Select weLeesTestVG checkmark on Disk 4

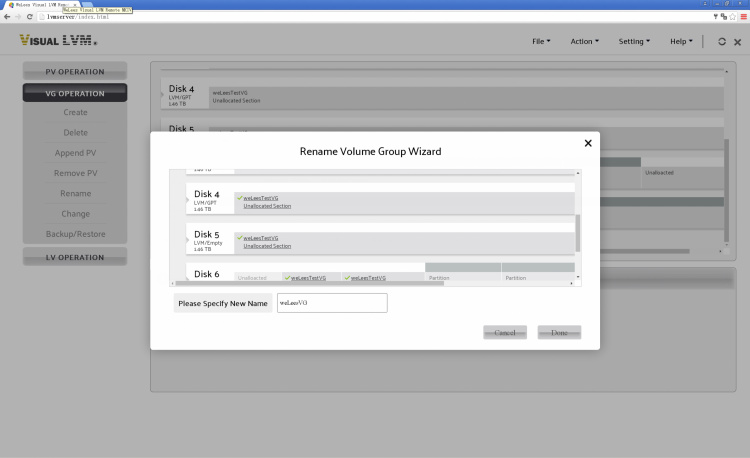click(x=240, y=198)
